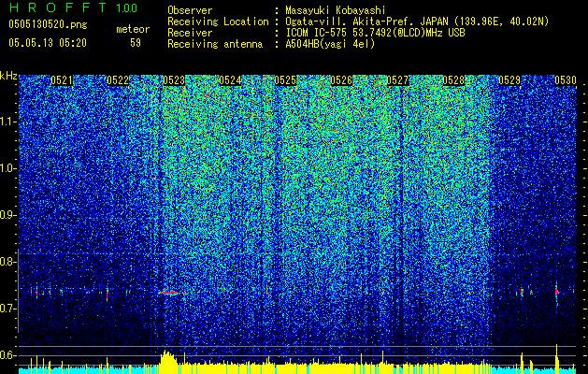Click the 0529 time marker
Viewport: 588px width, 374px height.
click(509, 80)
